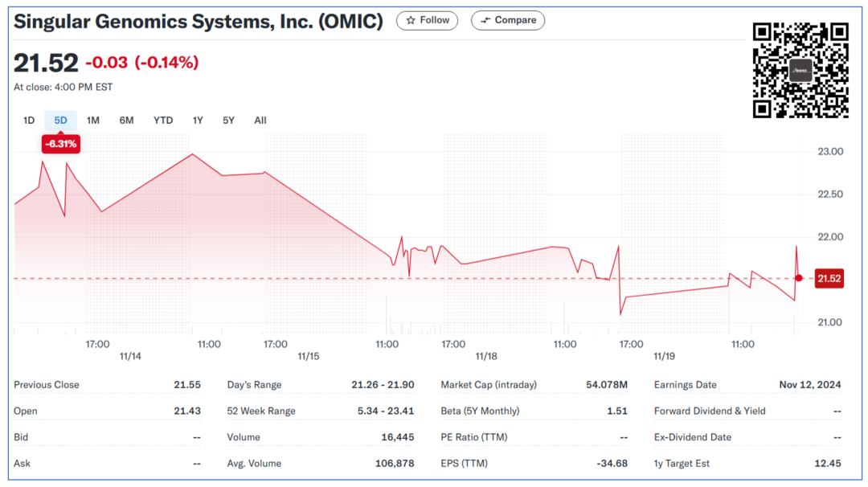
Task: Choose the 5Y chart range
Action: [x=228, y=121]
